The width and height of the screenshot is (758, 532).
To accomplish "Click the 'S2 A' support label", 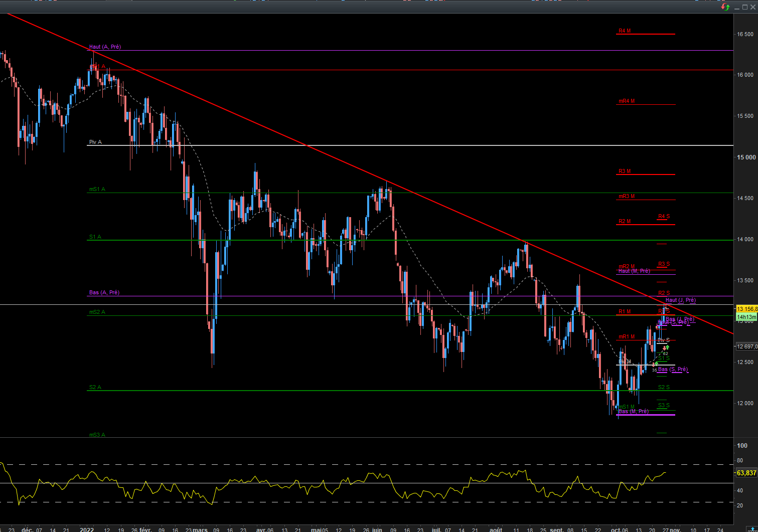I will coord(95,387).
